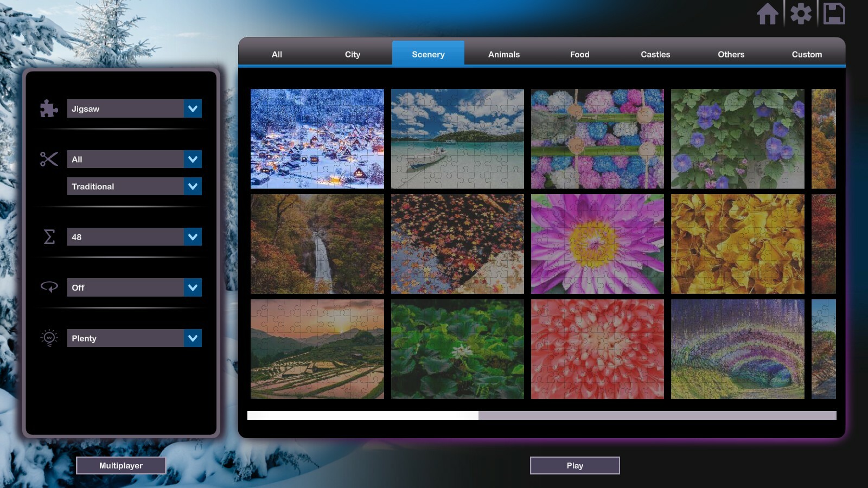Click the Multiplayer button
The image size is (868, 488).
(121, 465)
